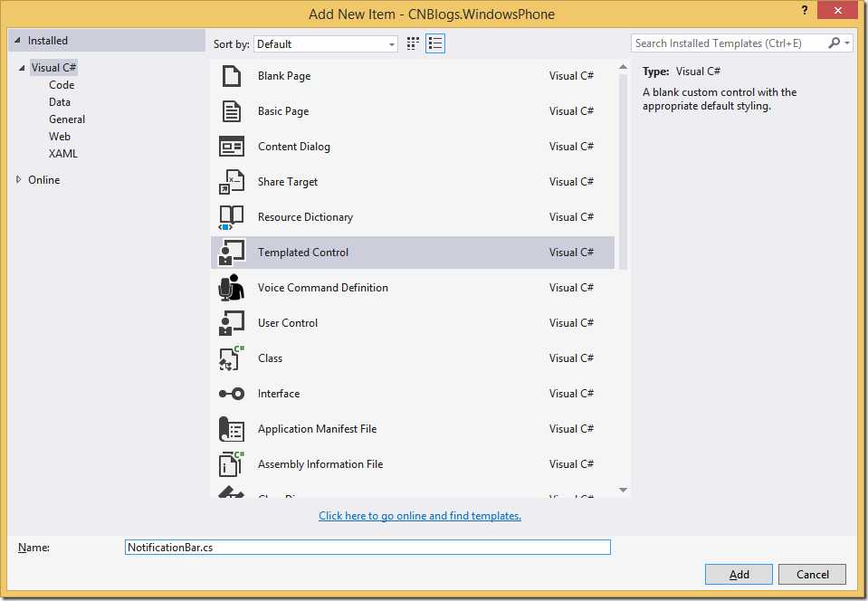The image size is (868, 601).
Task: Select the 'Interface' template name
Action: pos(279,394)
